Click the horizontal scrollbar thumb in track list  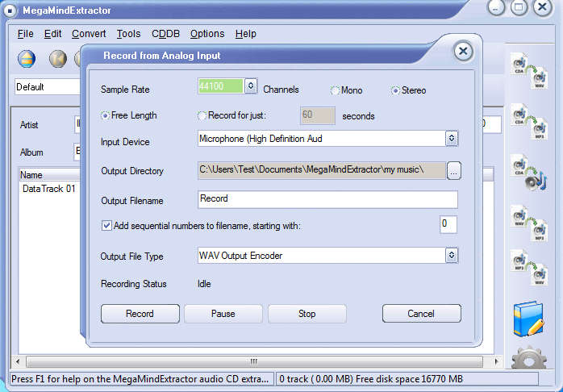(x=254, y=361)
